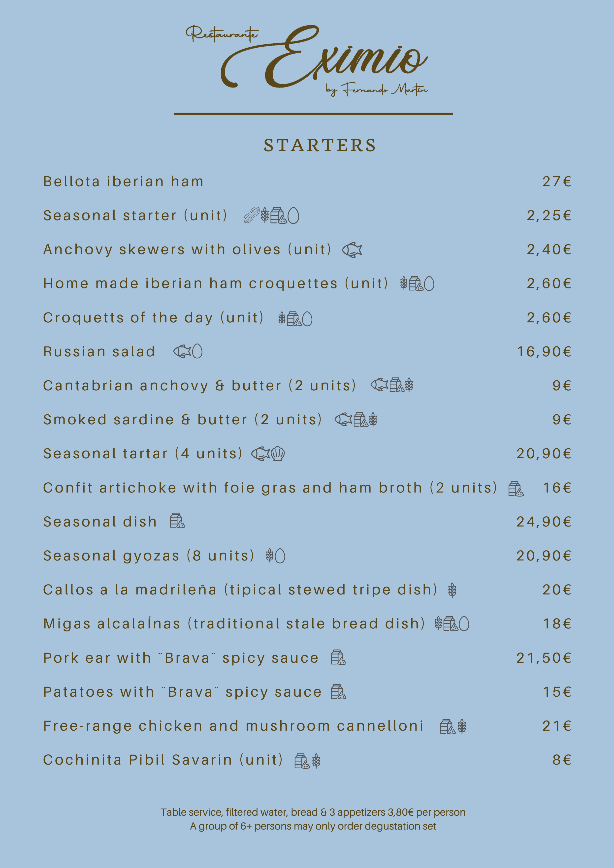Select the Bellota iberian ham item
Viewport: 614px width, 868px height.
click(123, 182)
